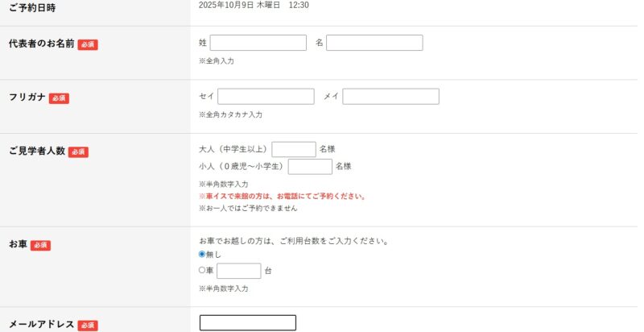Click the ご見学者人数 label
The height and width of the screenshot is (332, 644).
point(36,151)
